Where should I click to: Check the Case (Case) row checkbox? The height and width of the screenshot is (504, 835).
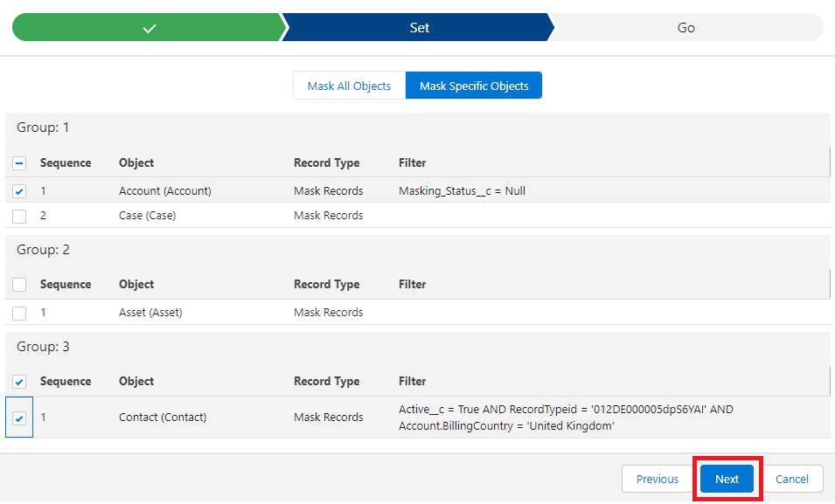tap(19, 215)
